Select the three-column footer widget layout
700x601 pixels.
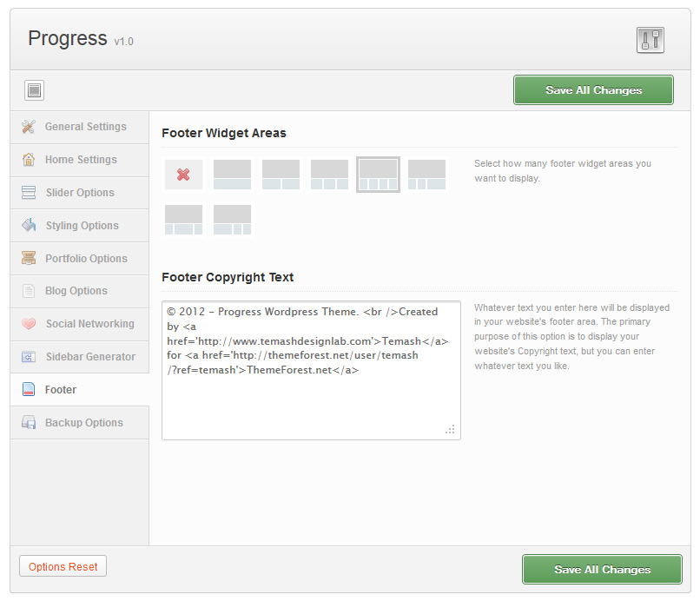point(329,175)
